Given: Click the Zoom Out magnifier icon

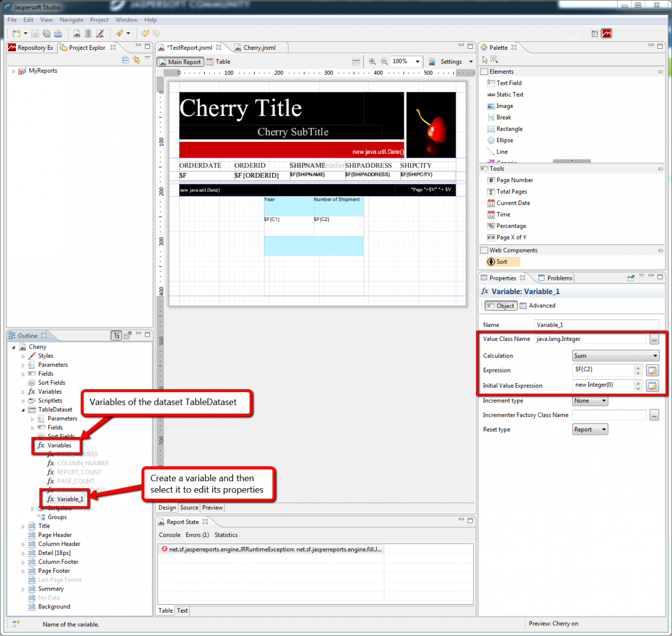Looking at the screenshot, I should (384, 61).
